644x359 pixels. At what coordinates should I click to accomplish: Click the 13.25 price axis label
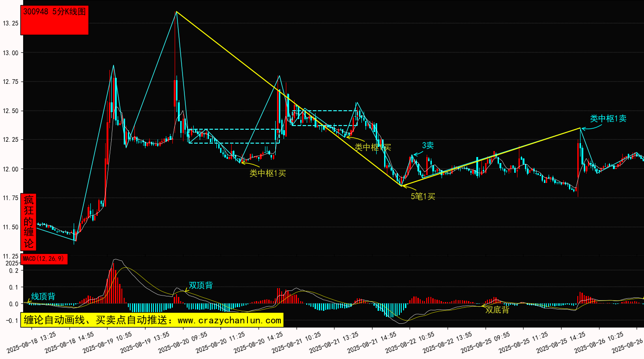(x=11, y=23)
